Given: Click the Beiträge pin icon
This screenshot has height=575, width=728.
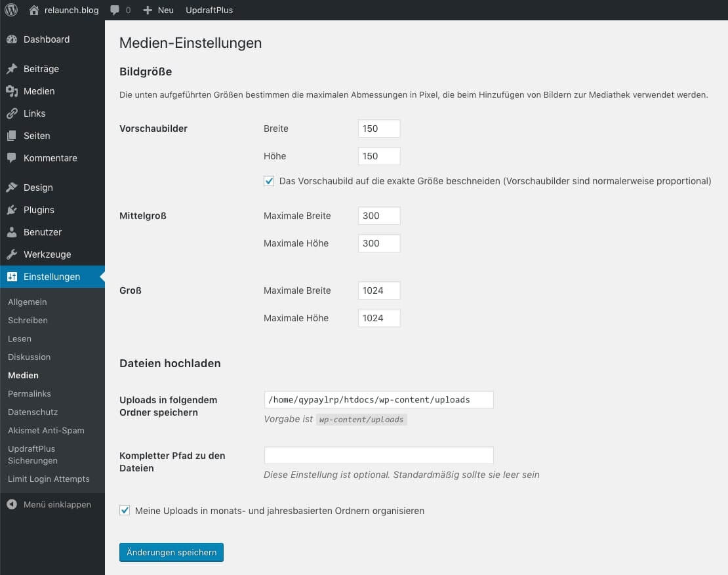Looking at the screenshot, I should click(x=13, y=68).
